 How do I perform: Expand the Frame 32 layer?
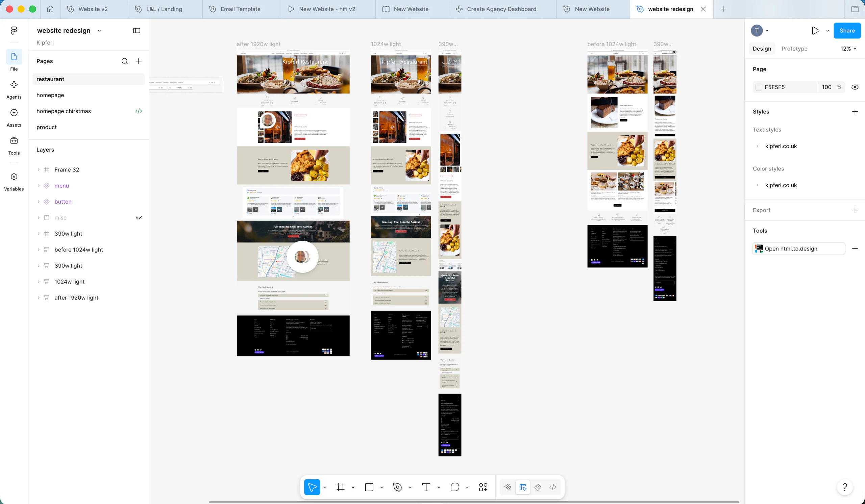click(x=39, y=170)
